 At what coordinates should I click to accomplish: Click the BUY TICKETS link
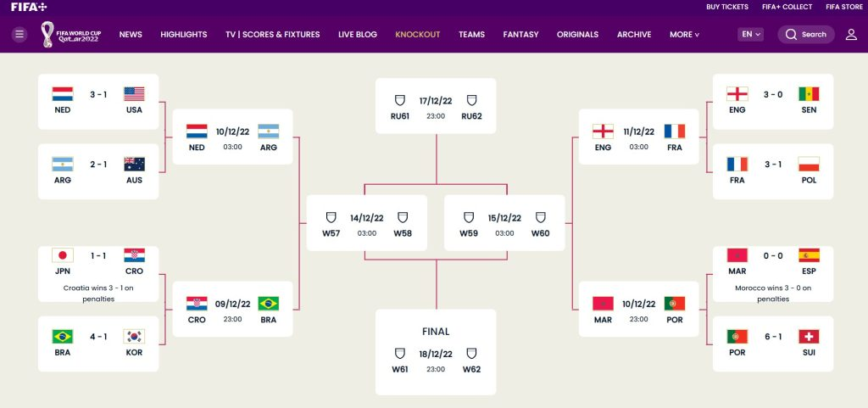[727, 7]
